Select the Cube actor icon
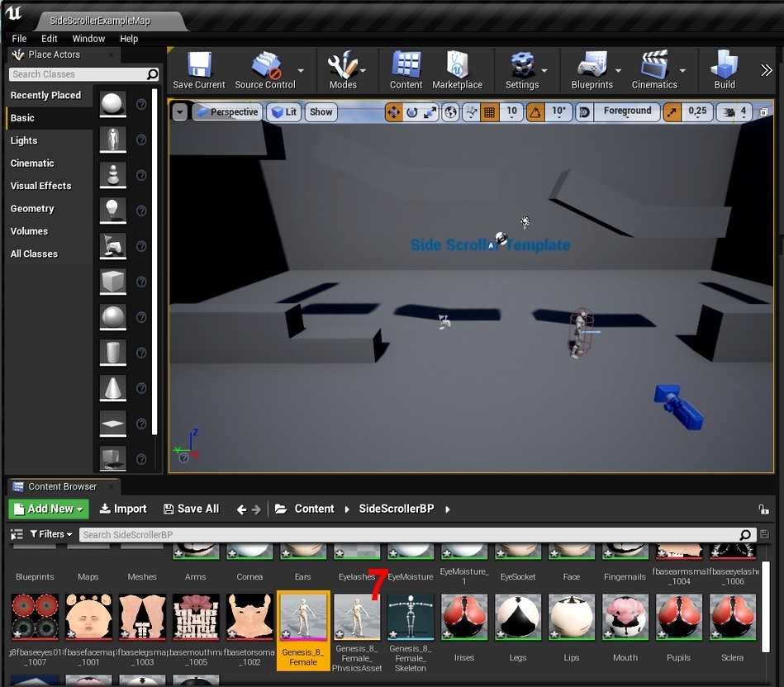The width and height of the screenshot is (784, 687). (x=112, y=282)
